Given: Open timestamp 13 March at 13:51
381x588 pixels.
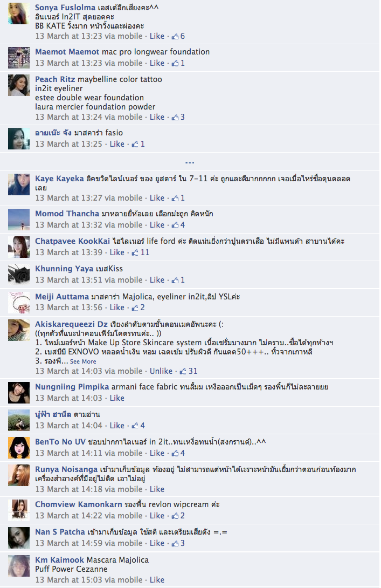Looking at the screenshot, I should tap(68, 280).
